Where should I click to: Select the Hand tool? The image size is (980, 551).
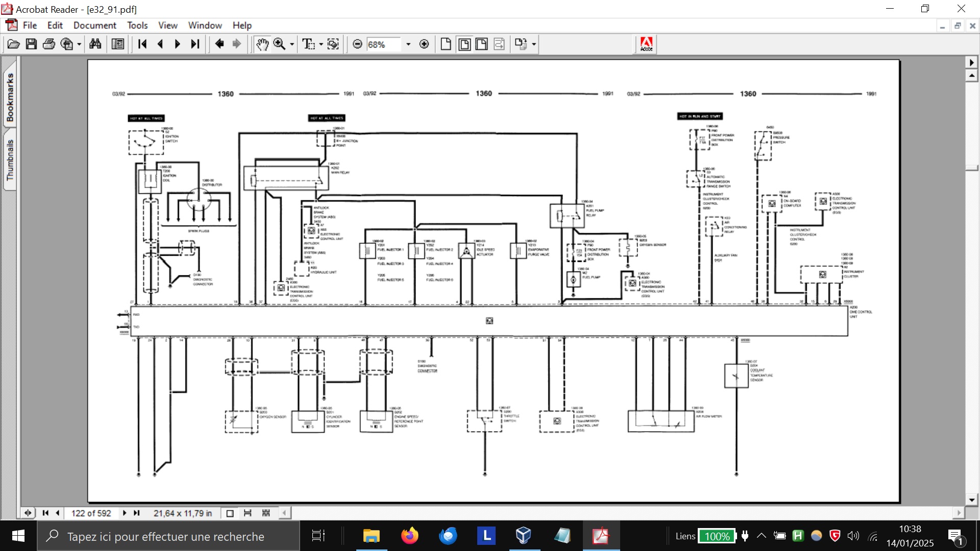coord(262,44)
